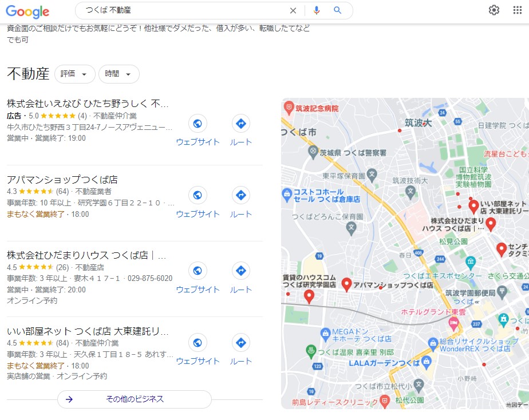Click the MEGAドン・キホーテ shop marker on the map
The image size is (529, 420).
[x=325, y=334]
